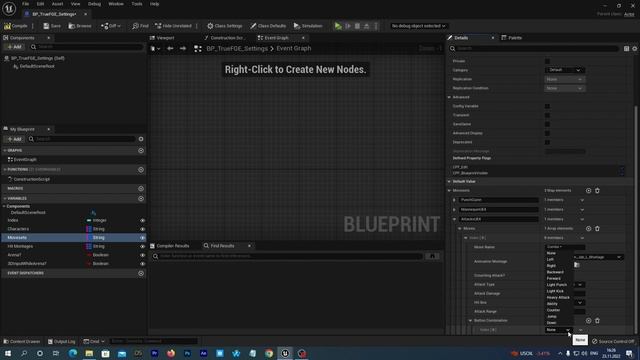
Task: Add element to Moves array with plus icon
Action: click(x=588, y=229)
